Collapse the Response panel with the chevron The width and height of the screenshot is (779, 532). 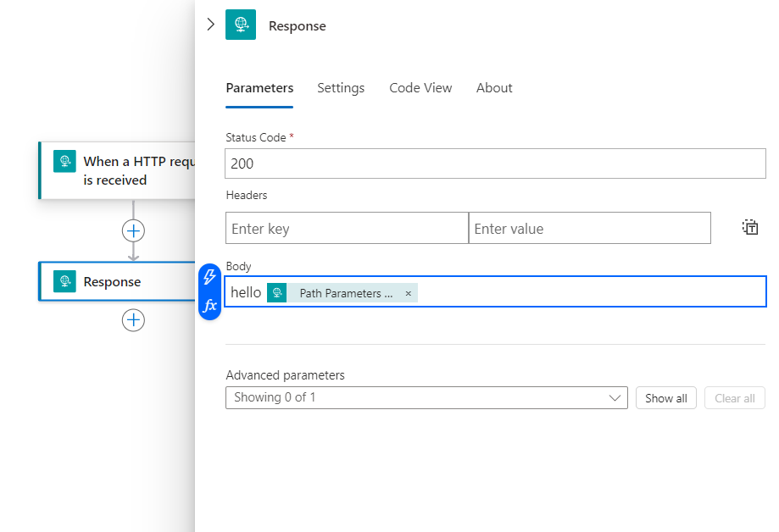(x=211, y=25)
